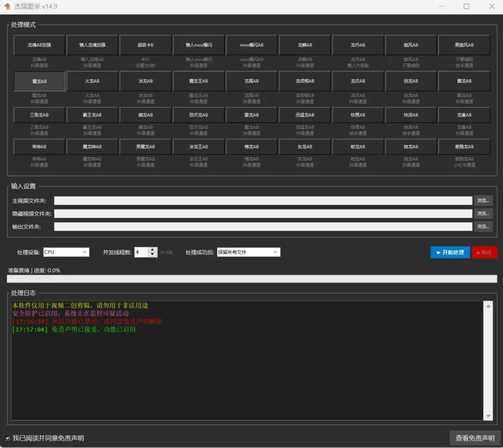
Task: Browse for the 输出文件夹 folder
Action: 483,226
